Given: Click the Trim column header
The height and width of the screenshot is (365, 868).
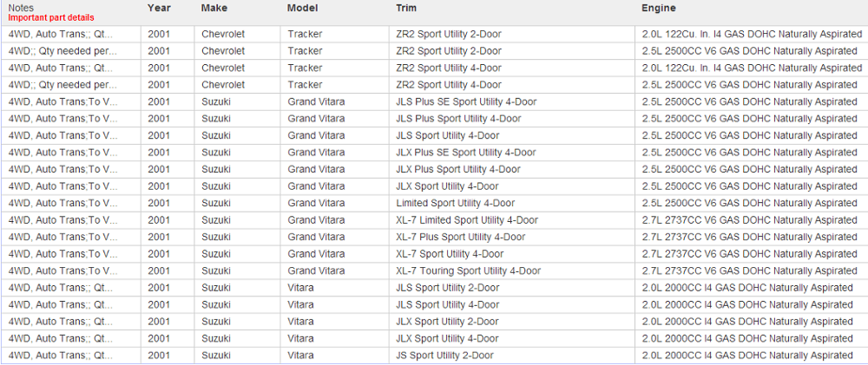Looking at the screenshot, I should point(405,8).
